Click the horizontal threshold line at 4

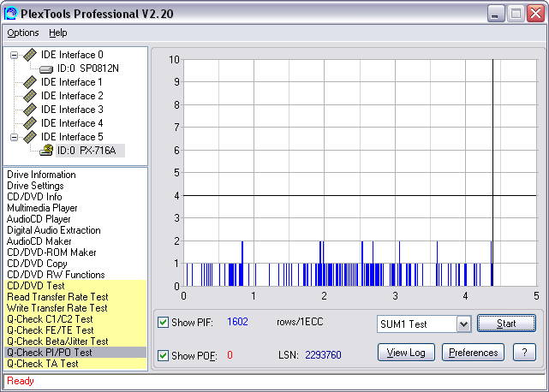tap(360, 195)
